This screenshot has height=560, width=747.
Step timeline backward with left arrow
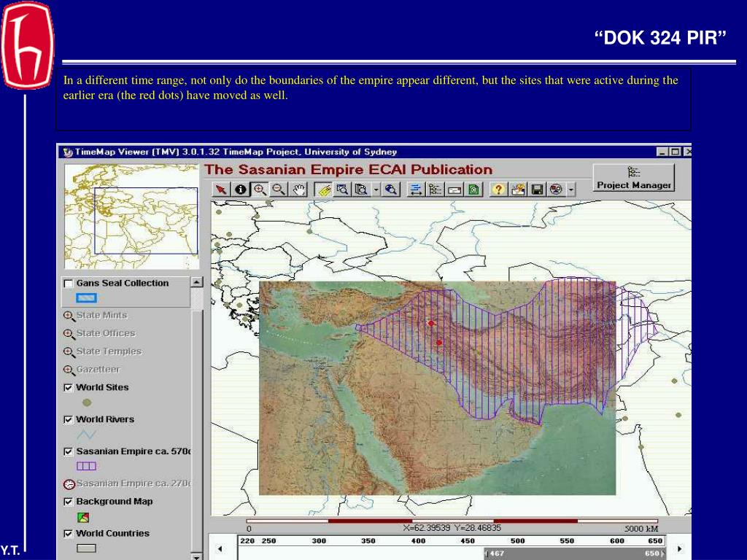[x=220, y=548]
